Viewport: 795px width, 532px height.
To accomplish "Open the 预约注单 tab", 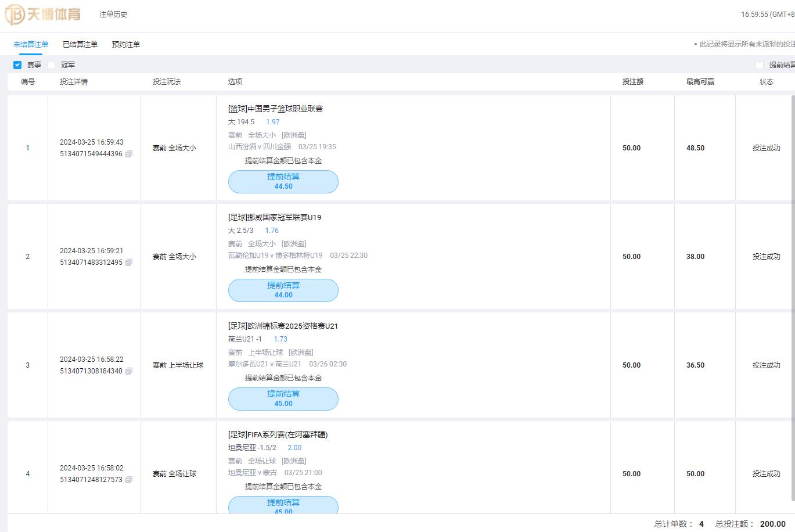I will coord(126,44).
